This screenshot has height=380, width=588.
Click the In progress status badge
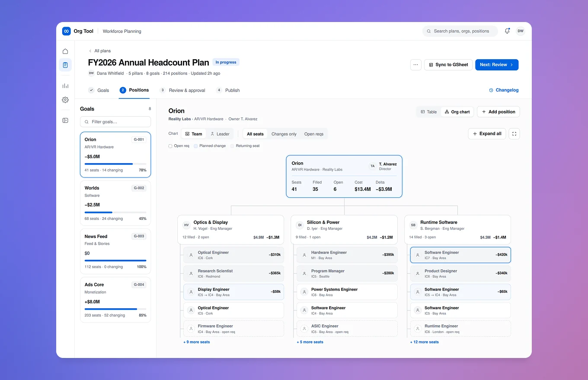pyautogui.click(x=226, y=62)
